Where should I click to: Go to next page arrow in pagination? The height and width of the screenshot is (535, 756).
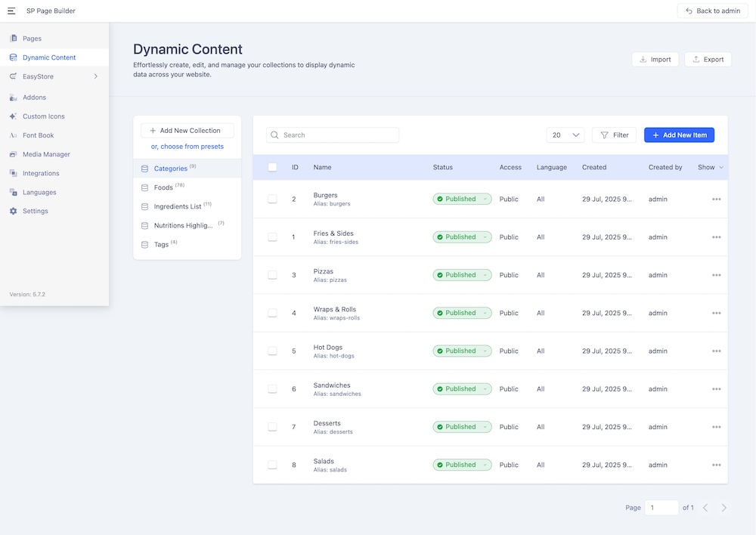tap(723, 508)
